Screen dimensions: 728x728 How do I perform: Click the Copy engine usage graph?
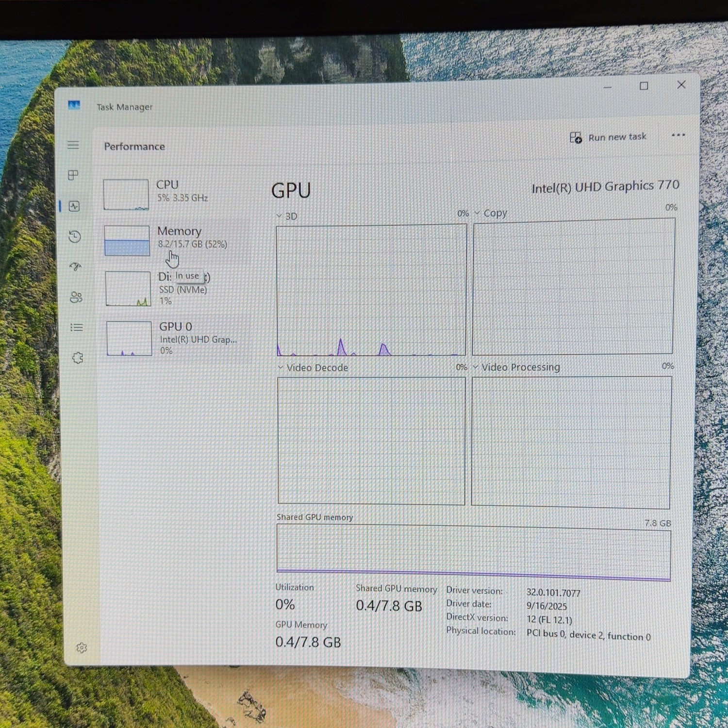[x=573, y=286]
